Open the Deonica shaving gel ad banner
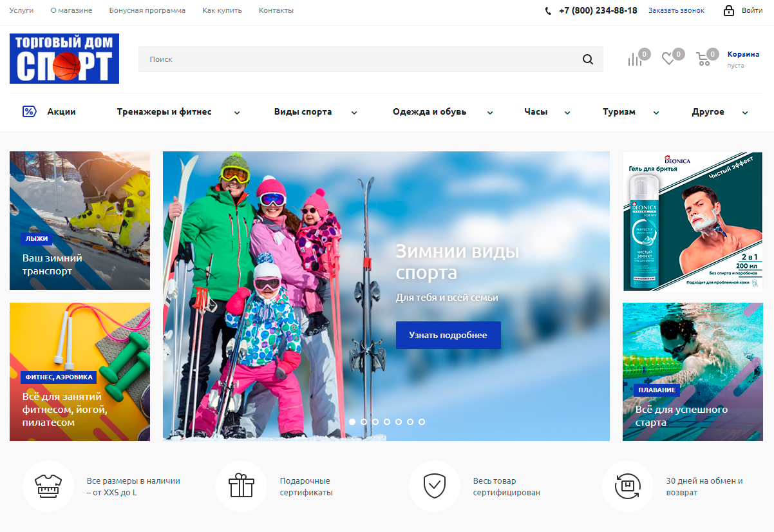774x532 pixels. pyautogui.click(x=692, y=221)
